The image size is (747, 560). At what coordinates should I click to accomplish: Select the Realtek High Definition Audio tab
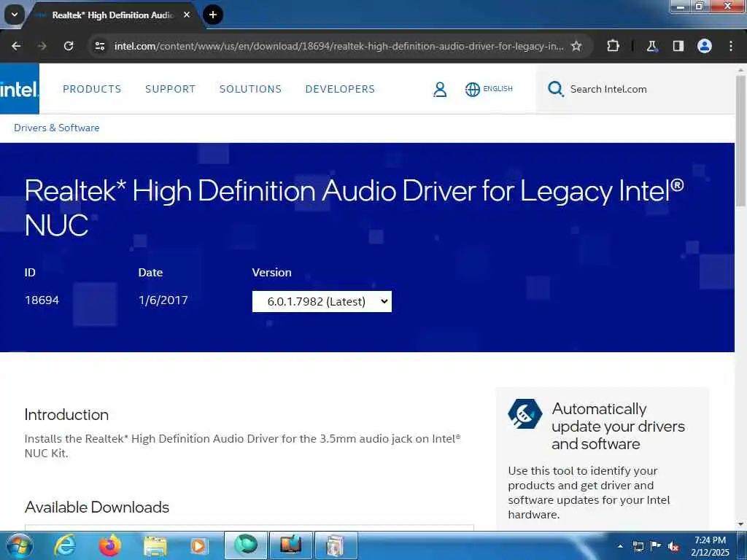pyautogui.click(x=112, y=15)
